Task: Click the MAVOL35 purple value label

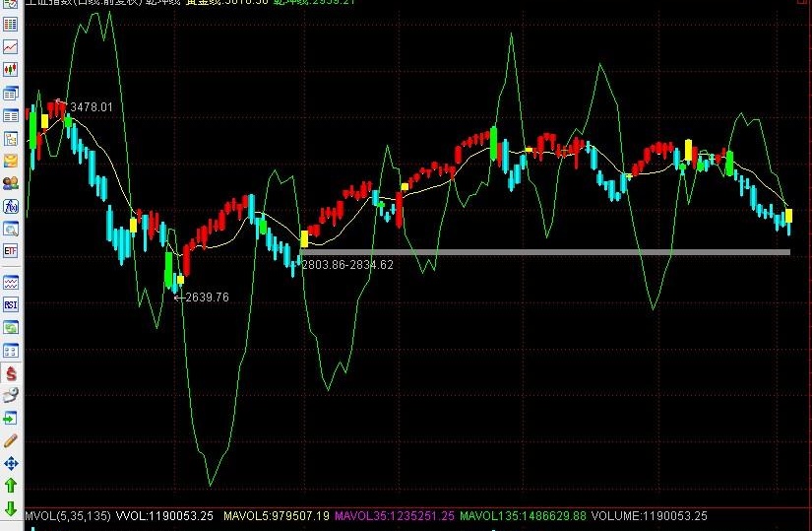Action: (395, 516)
